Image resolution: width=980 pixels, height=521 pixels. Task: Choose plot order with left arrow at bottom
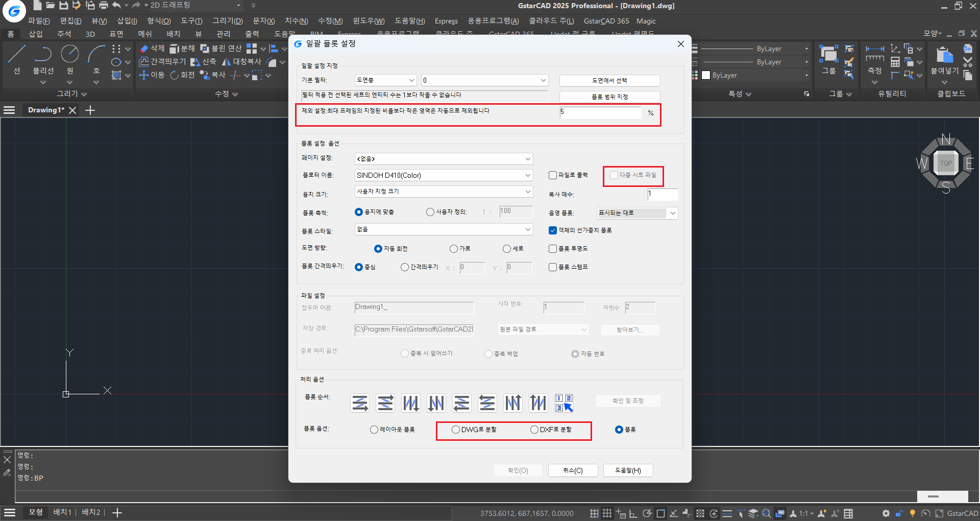click(462, 403)
